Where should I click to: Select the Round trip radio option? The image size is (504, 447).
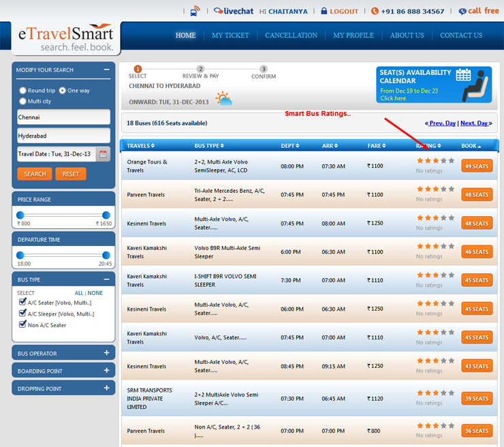[x=23, y=91]
